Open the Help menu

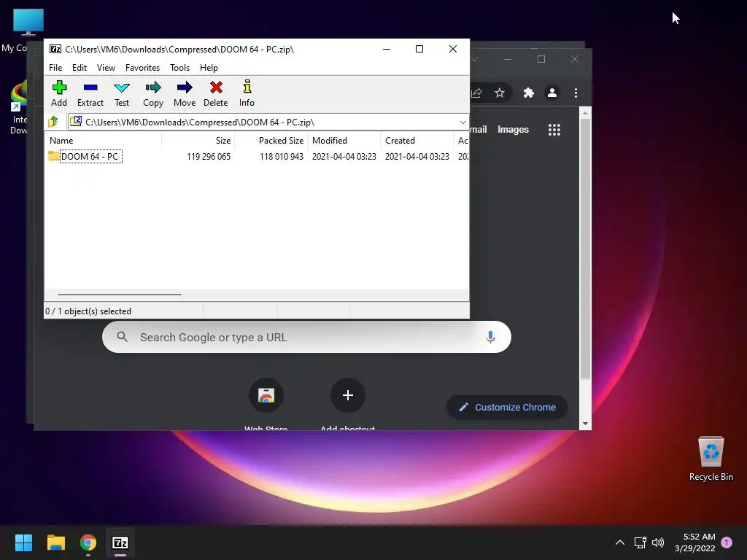pos(209,68)
